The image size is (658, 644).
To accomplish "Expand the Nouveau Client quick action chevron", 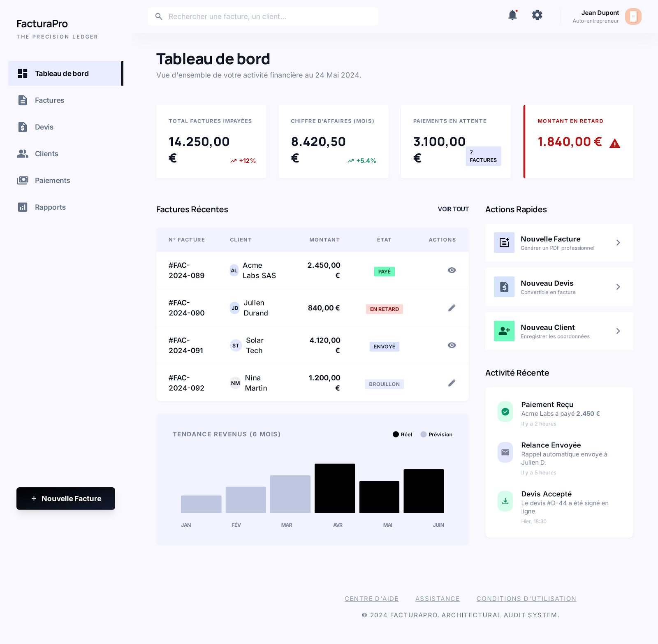I will pos(618,331).
